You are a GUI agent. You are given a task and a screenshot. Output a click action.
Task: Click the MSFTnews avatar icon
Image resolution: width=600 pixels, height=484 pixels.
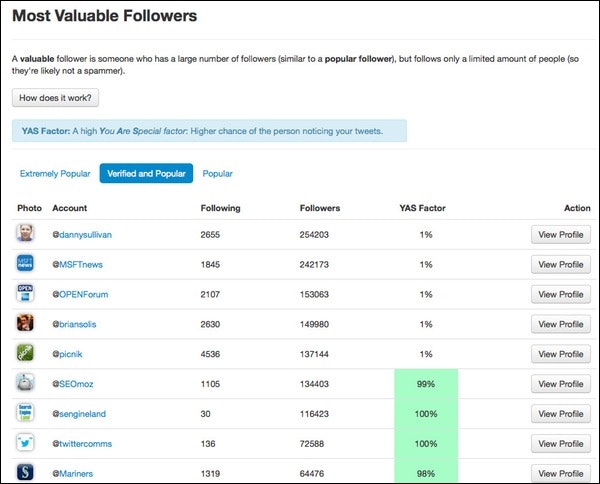pos(26,264)
